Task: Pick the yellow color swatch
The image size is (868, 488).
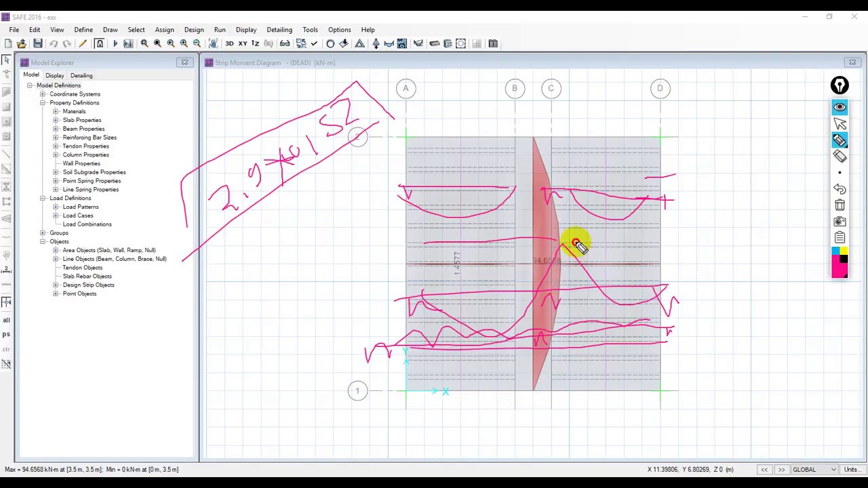Action: tap(844, 251)
